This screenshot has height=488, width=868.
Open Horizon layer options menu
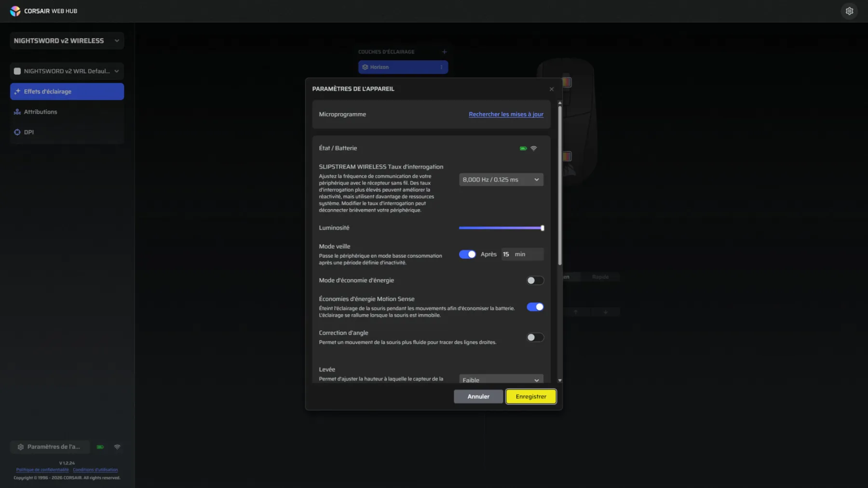(x=441, y=67)
